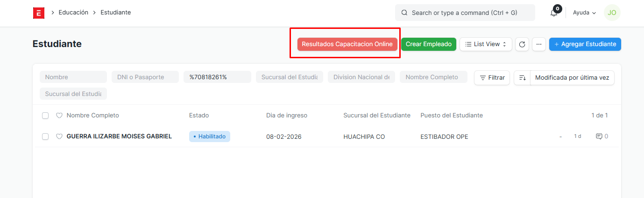Focus the DNI o Pasaporte filter field
The height and width of the screenshot is (198, 644).
coord(145,77)
